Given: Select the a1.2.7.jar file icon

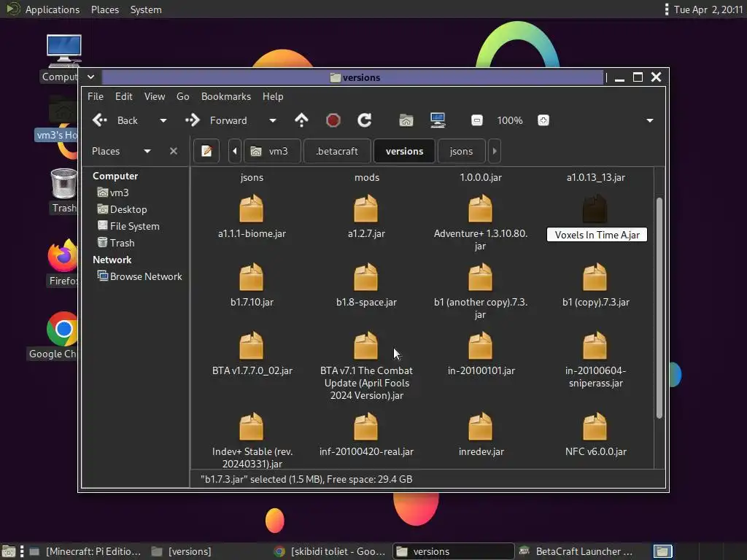Looking at the screenshot, I should coord(366,209).
